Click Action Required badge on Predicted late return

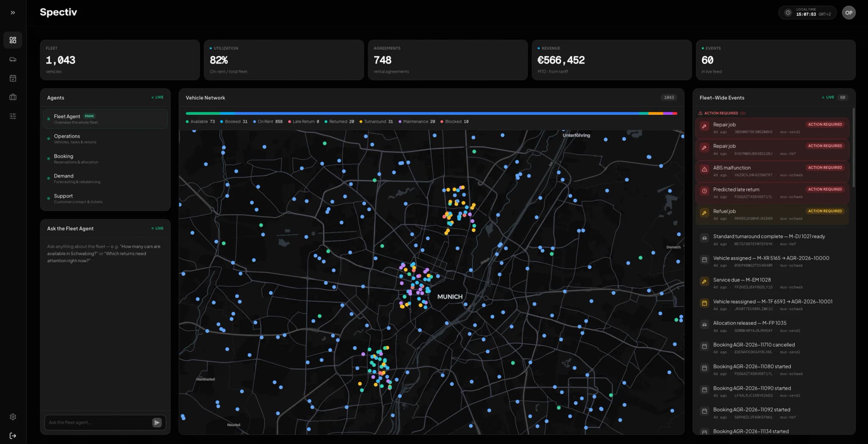pos(825,189)
